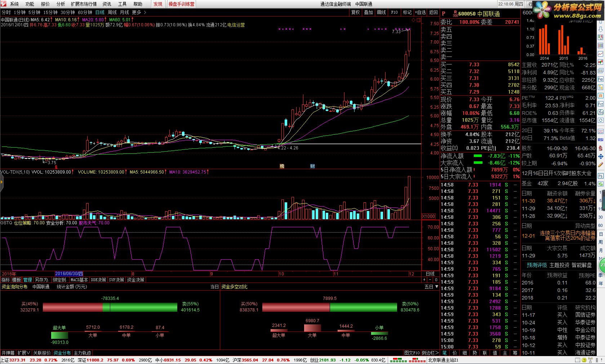Image resolution: width=605 pixels, height=364 pixels.
Task: Click the minus button on indicator tab row
Action: [x=430, y=280]
